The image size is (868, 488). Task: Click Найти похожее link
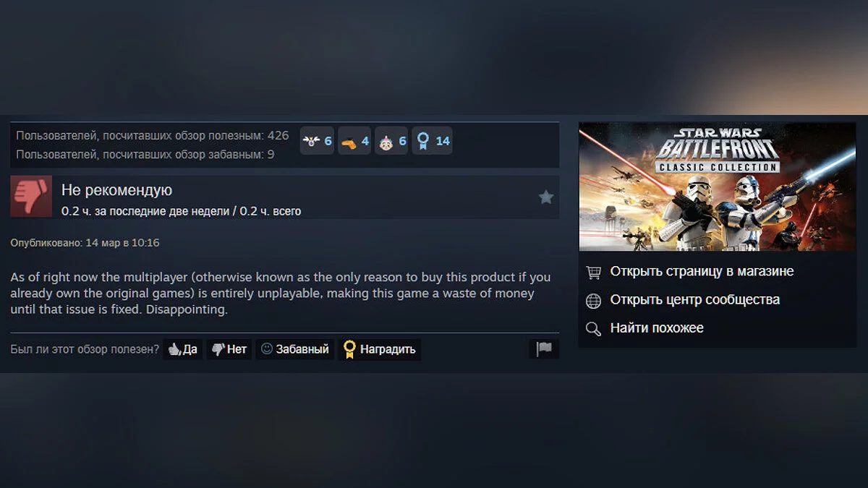657,328
